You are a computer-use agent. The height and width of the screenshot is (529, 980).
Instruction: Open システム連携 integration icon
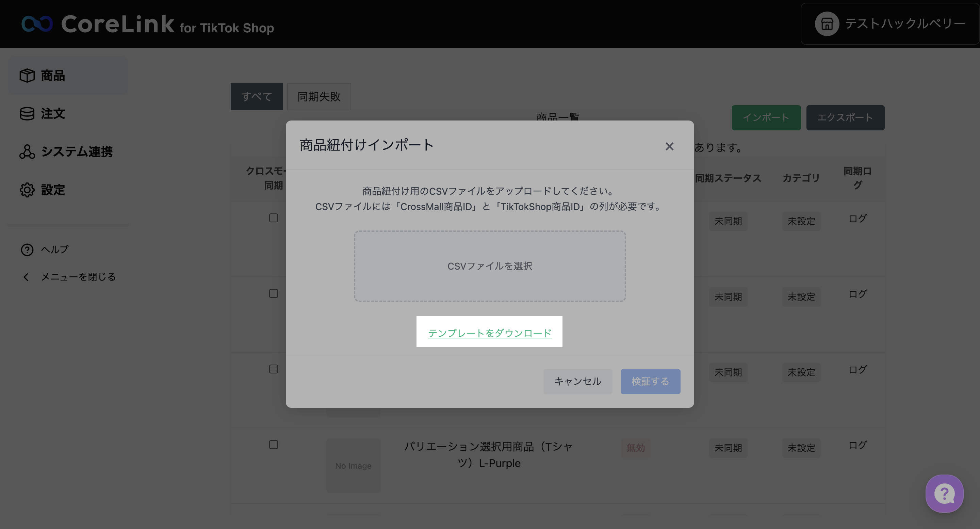coord(27,151)
